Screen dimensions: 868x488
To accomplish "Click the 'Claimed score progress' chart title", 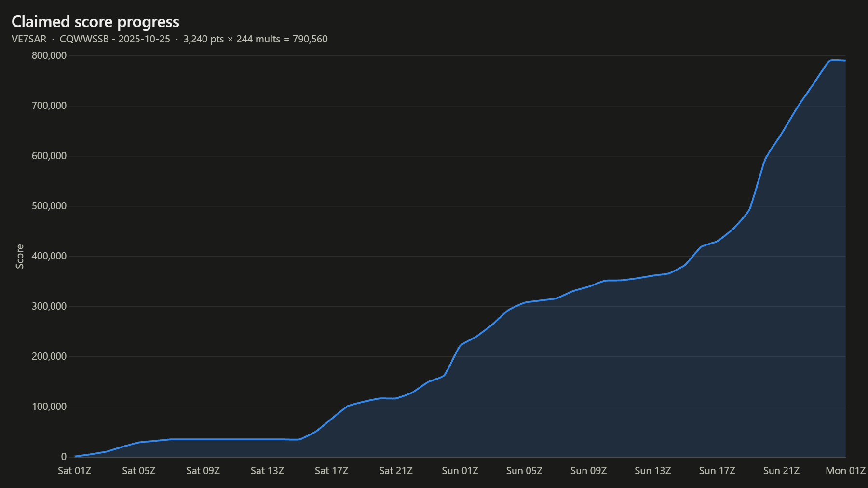I will pos(95,22).
